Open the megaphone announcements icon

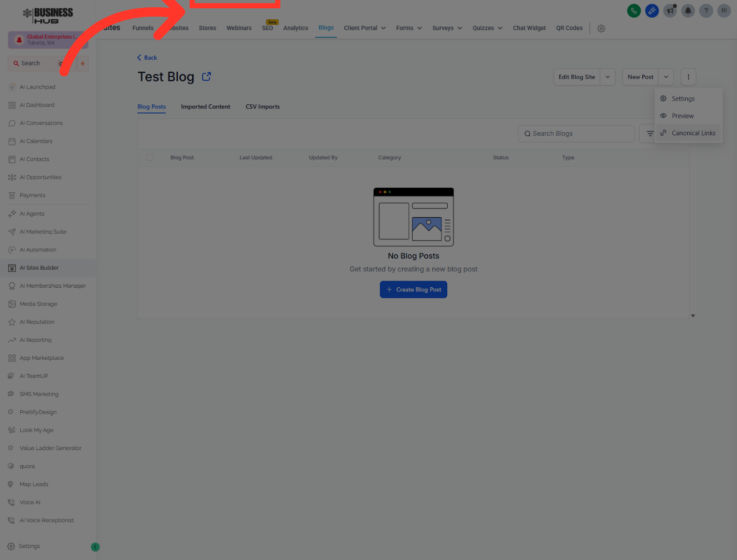(x=670, y=10)
